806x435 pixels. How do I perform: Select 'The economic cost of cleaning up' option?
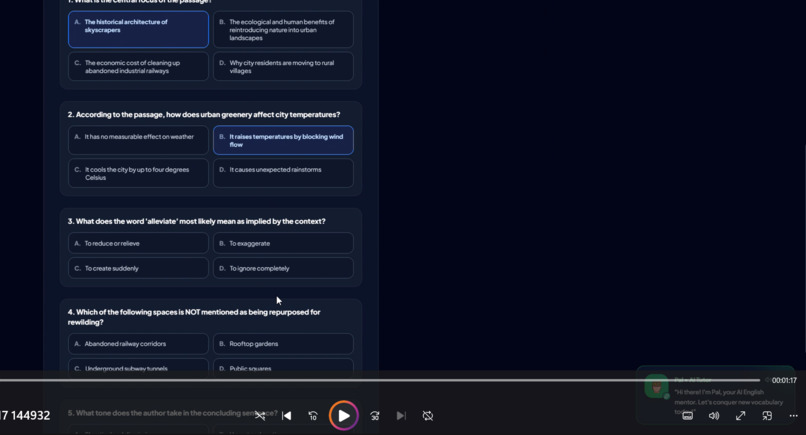click(x=138, y=66)
